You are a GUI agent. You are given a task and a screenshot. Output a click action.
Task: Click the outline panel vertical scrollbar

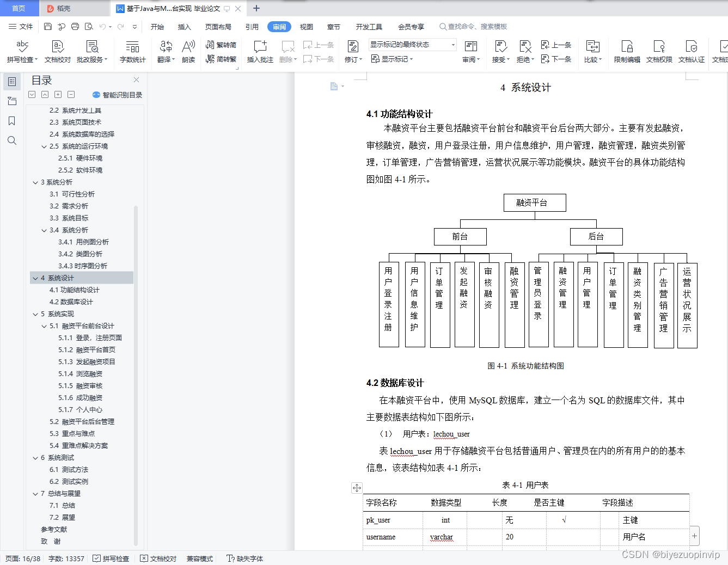pos(136,376)
